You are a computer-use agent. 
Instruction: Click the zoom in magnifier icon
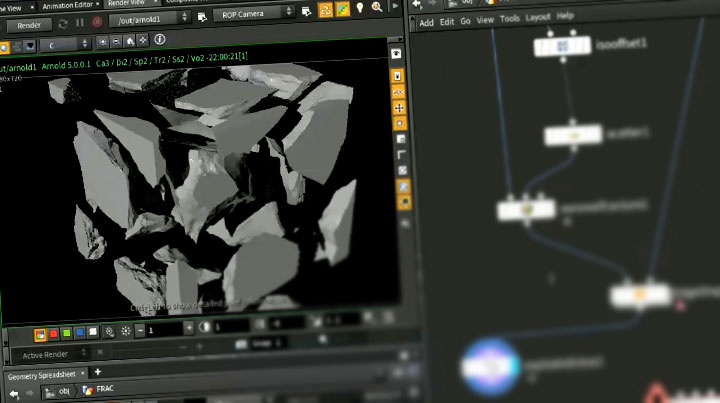pos(103,42)
